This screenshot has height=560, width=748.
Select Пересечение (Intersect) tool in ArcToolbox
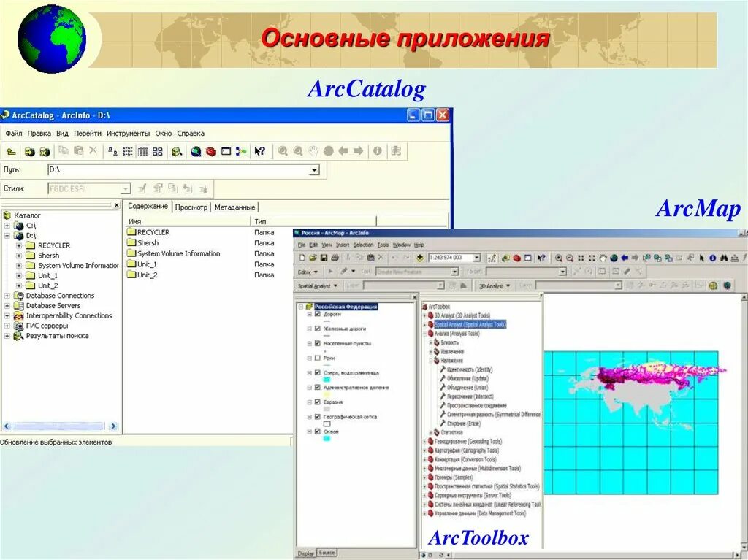(470, 396)
